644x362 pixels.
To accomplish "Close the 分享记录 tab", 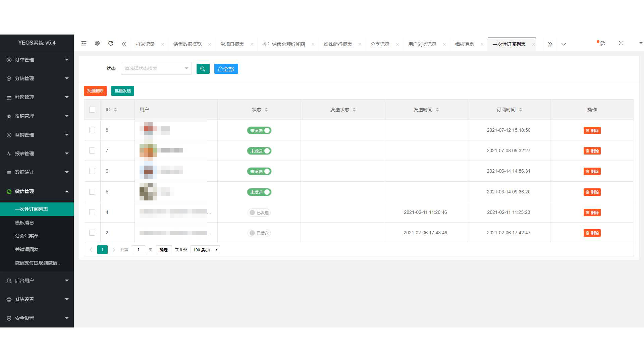I will (x=397, y=44).
